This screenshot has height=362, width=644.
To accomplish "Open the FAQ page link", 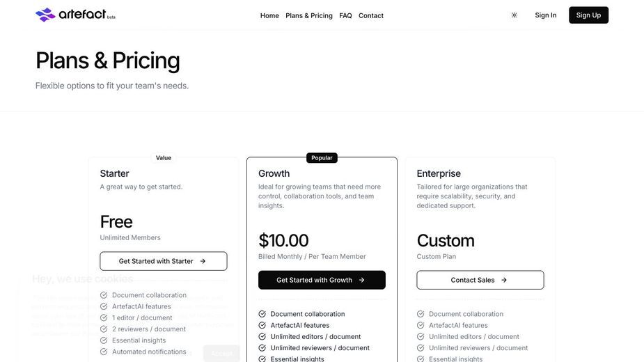I will 345,15.
